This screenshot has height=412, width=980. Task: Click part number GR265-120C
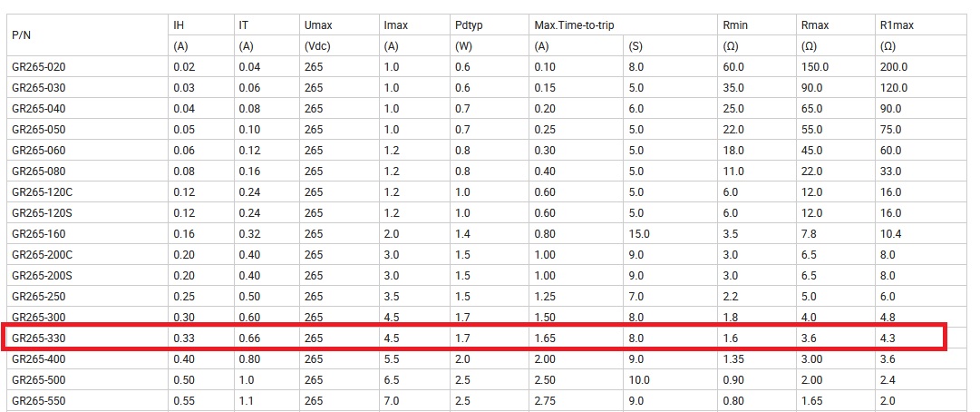click(43, 191)
